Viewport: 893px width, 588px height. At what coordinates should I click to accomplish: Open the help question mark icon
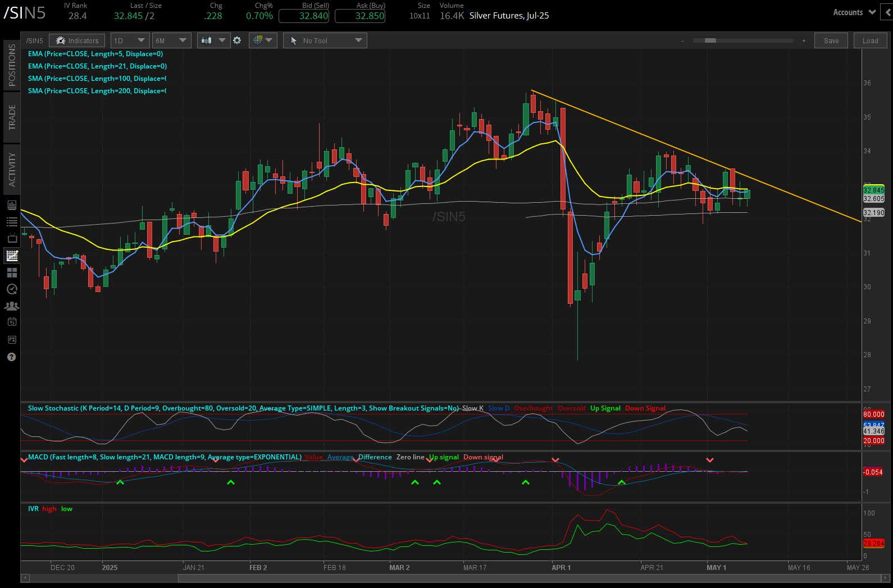(x=12, y=357)
